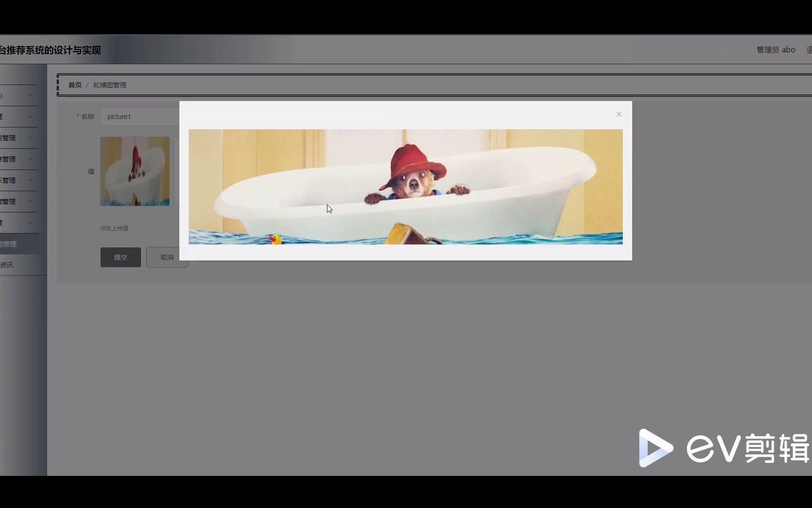Click the 轮播图管理 breadcrumb text
This screenshot has width=812, height=508.
click(109, 85)
